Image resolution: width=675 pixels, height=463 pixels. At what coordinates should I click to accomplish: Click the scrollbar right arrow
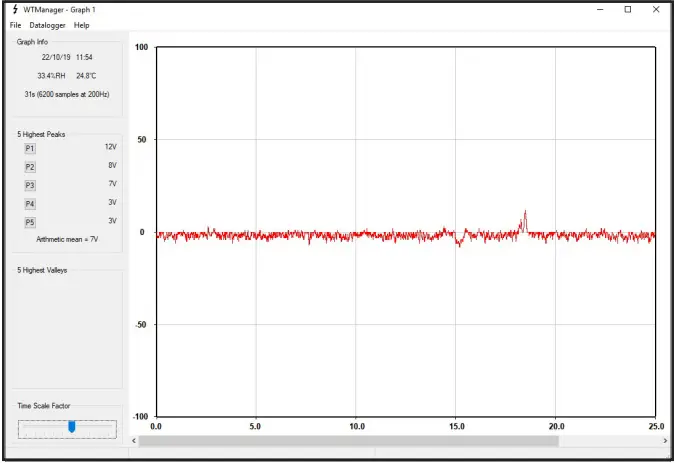[x=665, y=441]
